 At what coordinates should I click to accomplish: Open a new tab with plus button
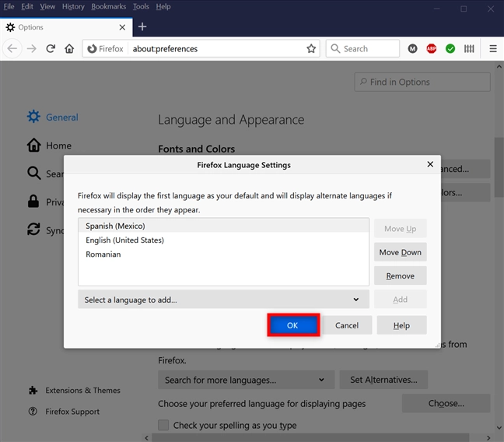[142, 26]
